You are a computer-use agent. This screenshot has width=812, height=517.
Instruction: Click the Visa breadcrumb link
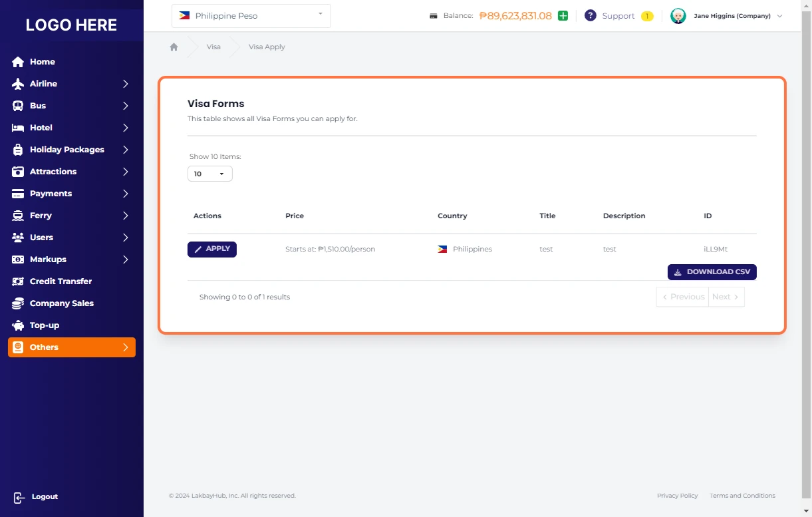point(213,47)
